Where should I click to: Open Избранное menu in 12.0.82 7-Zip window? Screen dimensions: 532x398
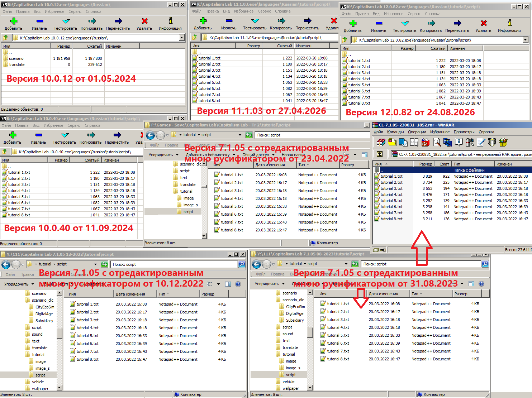coord(394,14)
